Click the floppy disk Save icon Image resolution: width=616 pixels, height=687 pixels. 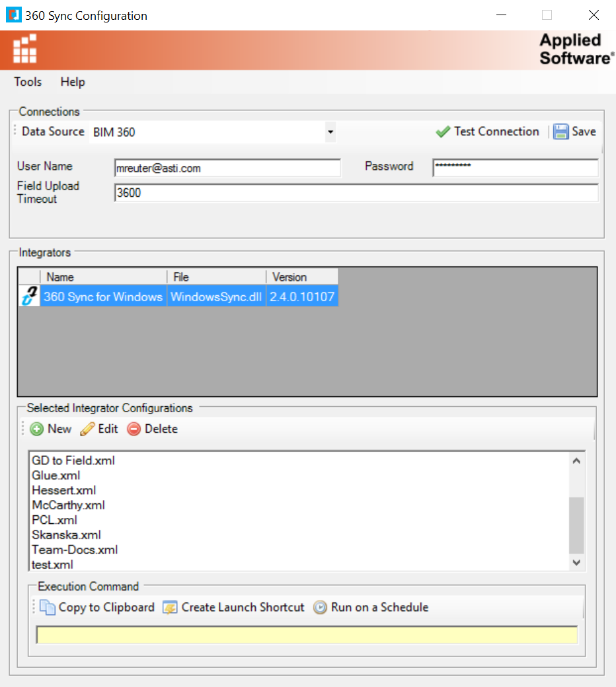560,131
